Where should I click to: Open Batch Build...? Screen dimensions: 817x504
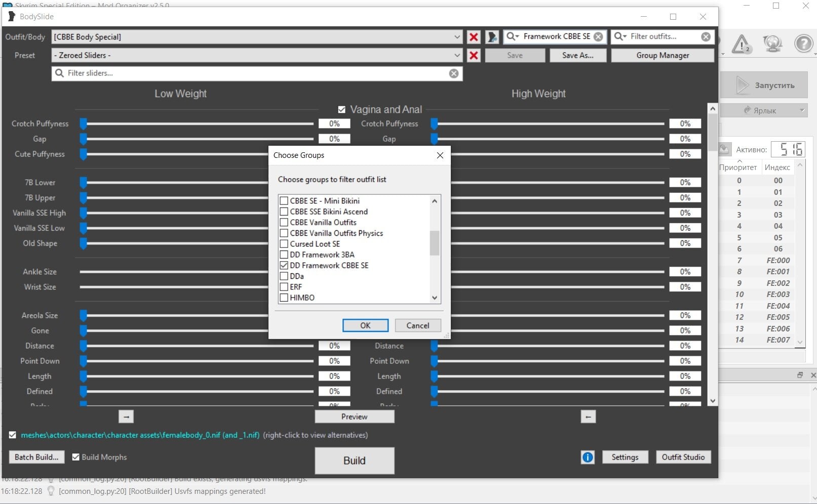[36, 457]
